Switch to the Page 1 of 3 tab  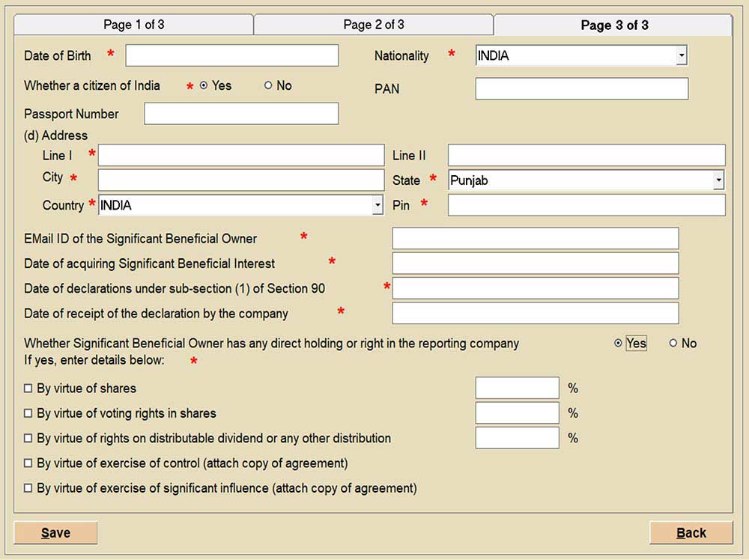coord(133,25)
